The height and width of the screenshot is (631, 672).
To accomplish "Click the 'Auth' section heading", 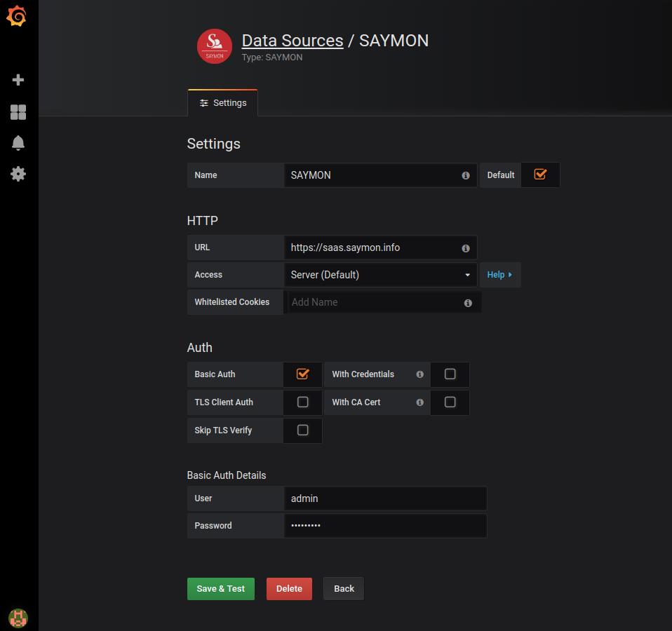I will click(x=199, y=348).
